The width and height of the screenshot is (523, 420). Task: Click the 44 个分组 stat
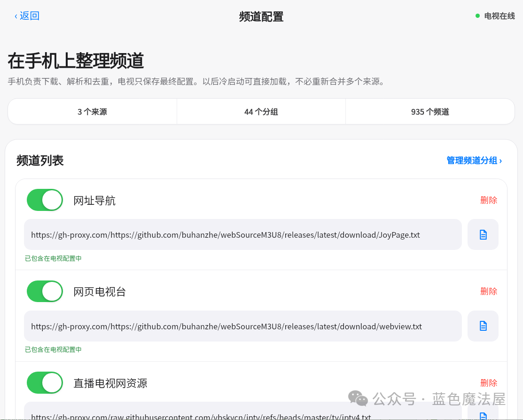point(261,112)
